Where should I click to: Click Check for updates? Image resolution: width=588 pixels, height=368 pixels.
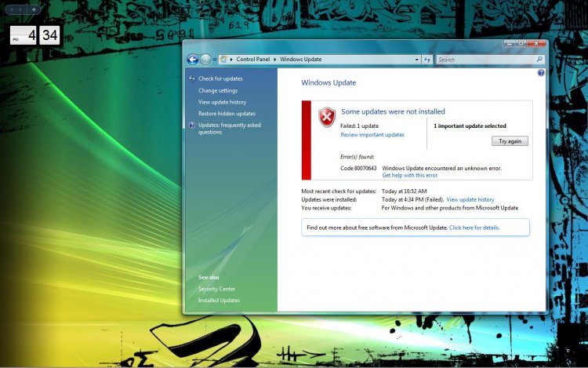click(220, 78)
